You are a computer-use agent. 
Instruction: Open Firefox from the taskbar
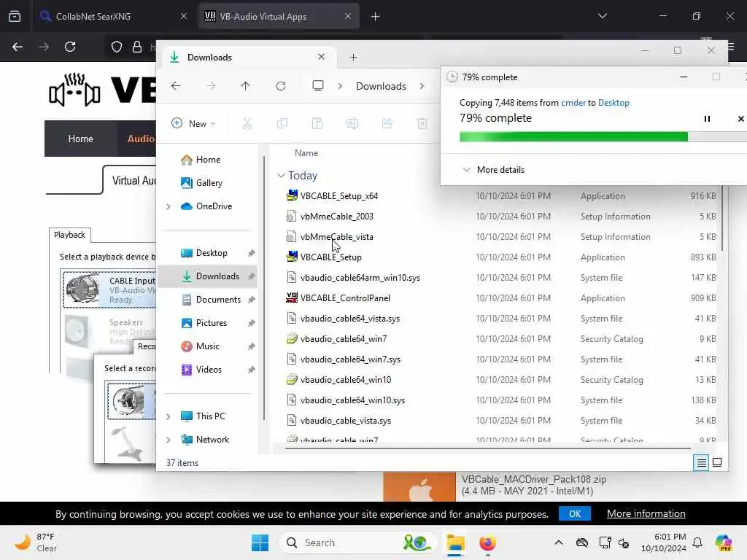pyautogui.click(x=487, y=542)
